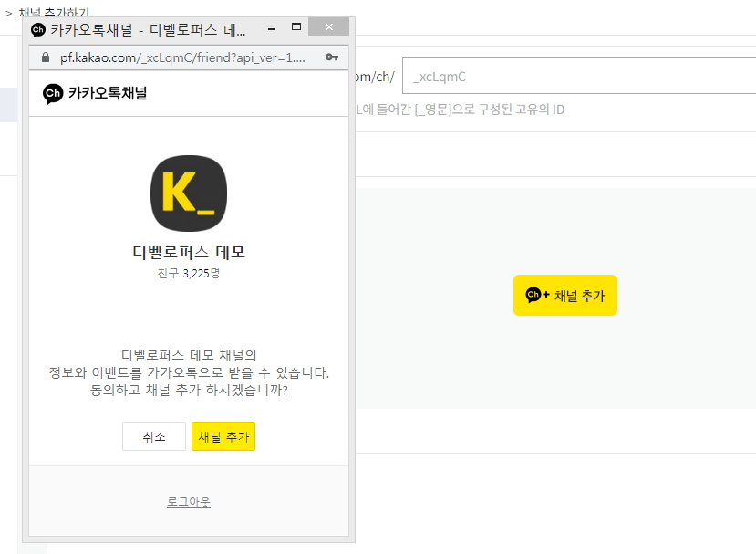Select the pf.kakao.com URL text

tap(182, 57)
